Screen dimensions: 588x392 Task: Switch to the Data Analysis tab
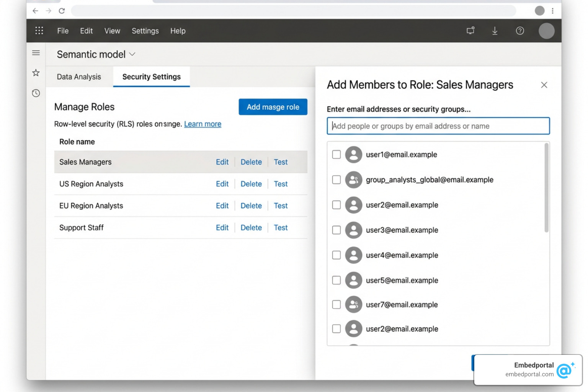pos(79,77)
